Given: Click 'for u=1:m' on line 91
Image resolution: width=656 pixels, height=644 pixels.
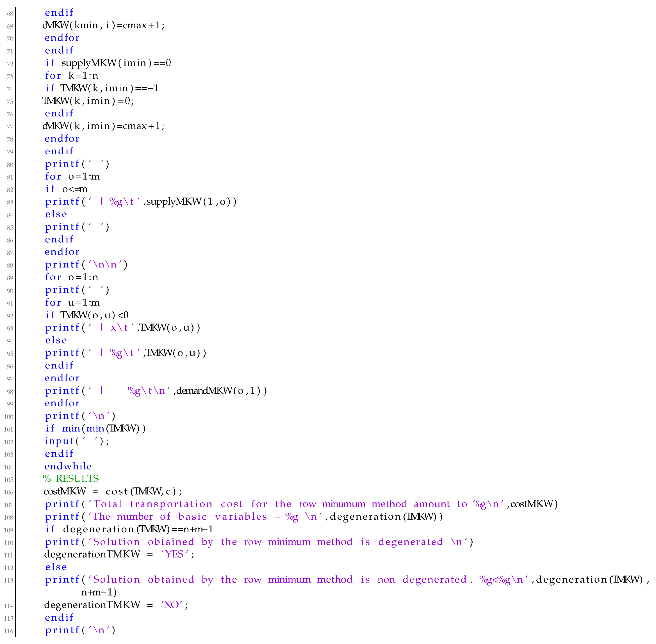Looking at the screenshot, I should pyautogui.click(x=72, y=302).
